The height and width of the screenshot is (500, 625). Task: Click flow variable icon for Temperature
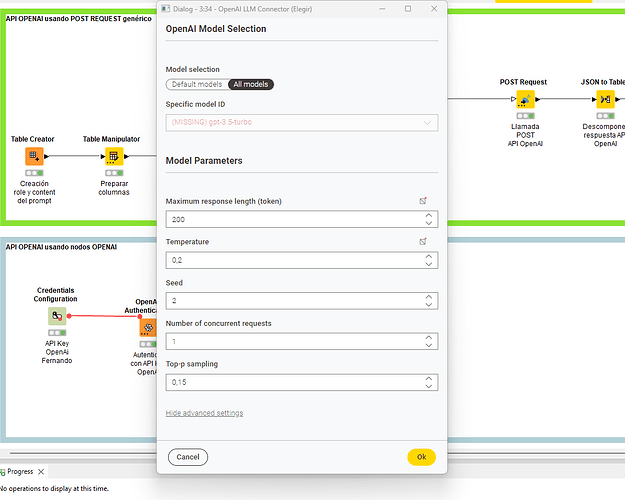[423, 241]
